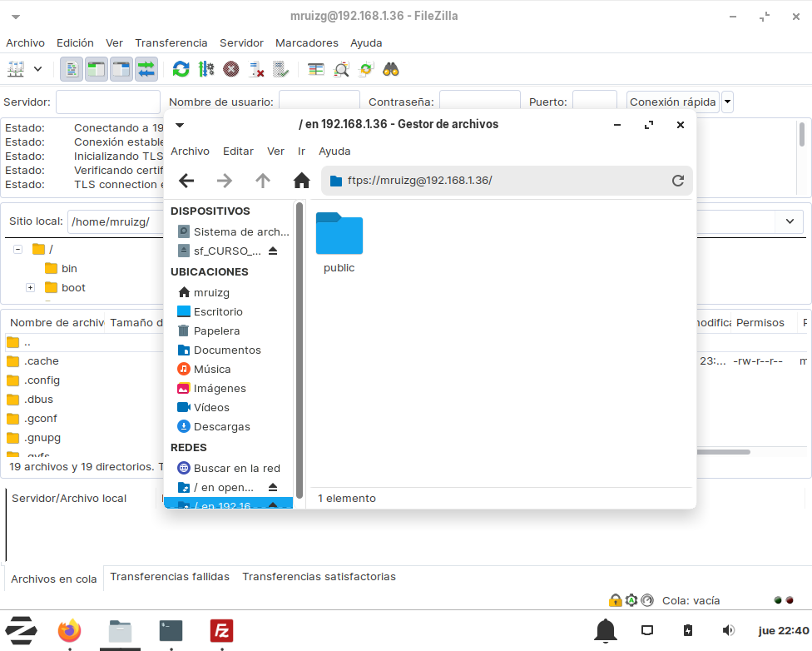Reload the FTP location in address bar
812x651 pixels.
point(678,181)
